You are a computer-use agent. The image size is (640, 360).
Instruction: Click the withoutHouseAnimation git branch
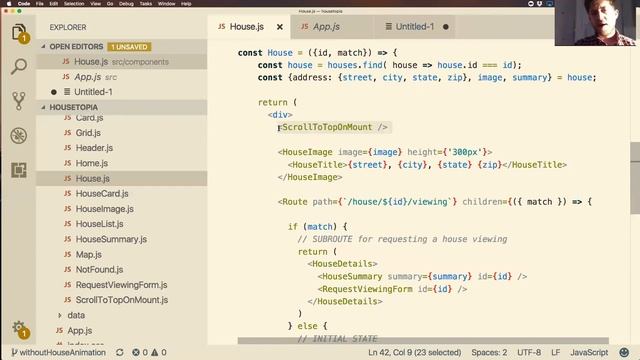(x=58, y=352)
